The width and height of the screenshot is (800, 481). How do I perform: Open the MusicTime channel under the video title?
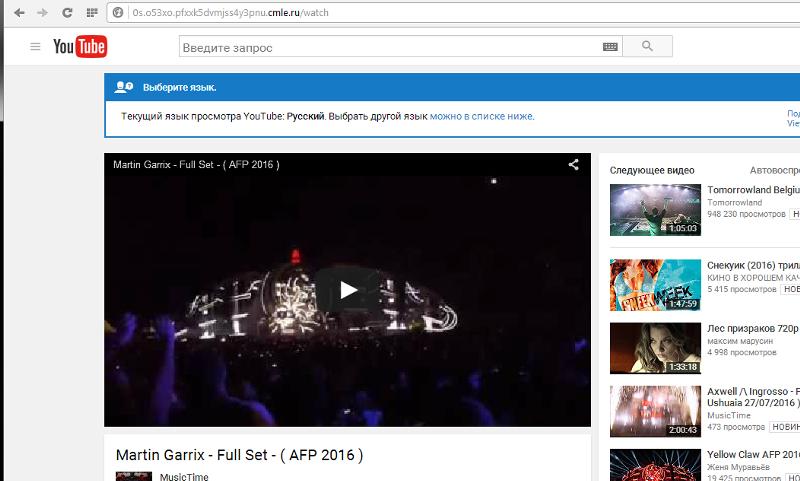[x=184, y=476]
